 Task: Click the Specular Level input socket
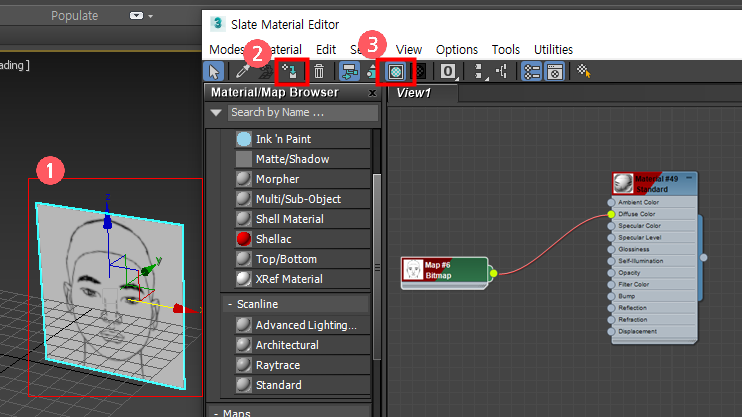click(611, 238)
